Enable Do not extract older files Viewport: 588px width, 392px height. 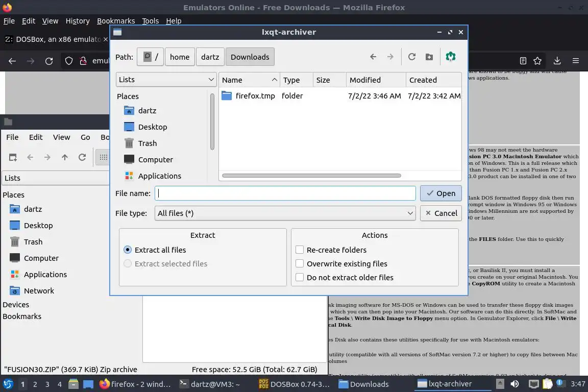pos(299,278)
